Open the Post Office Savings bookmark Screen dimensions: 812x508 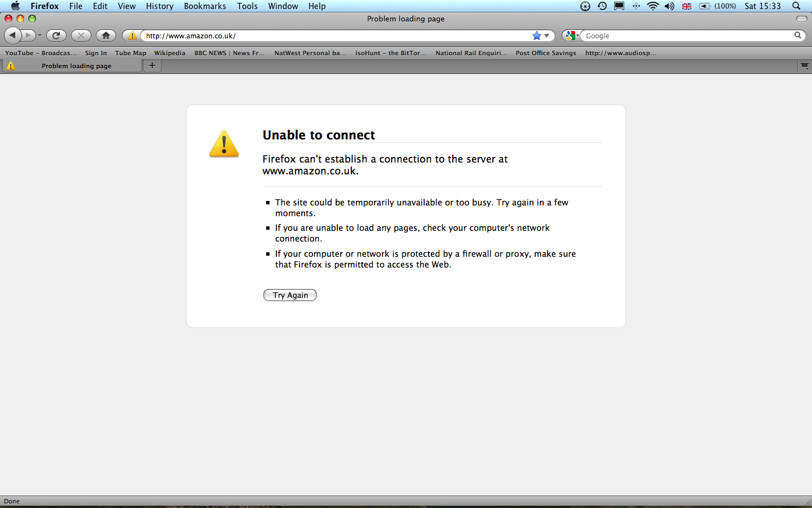[546, 53]
